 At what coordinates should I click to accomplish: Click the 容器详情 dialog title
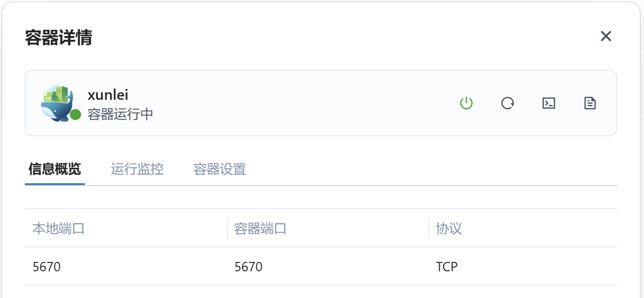point(59,37)
